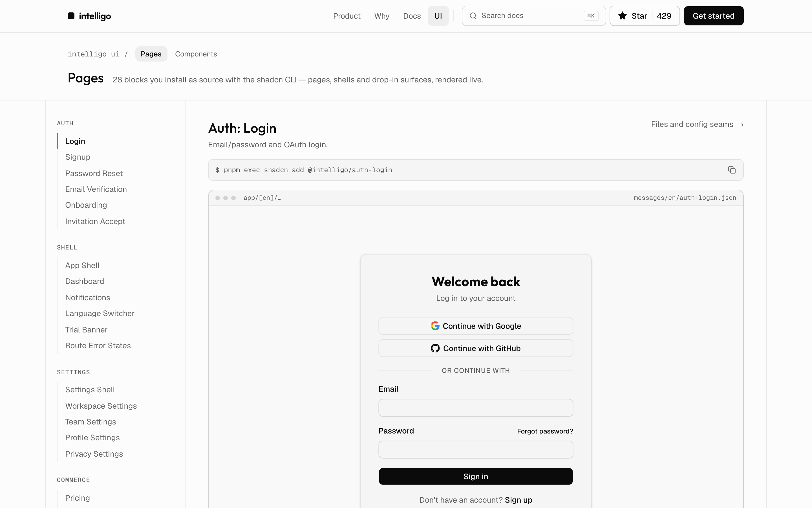Click the search magnifier icon

click(x=473, y=16)
